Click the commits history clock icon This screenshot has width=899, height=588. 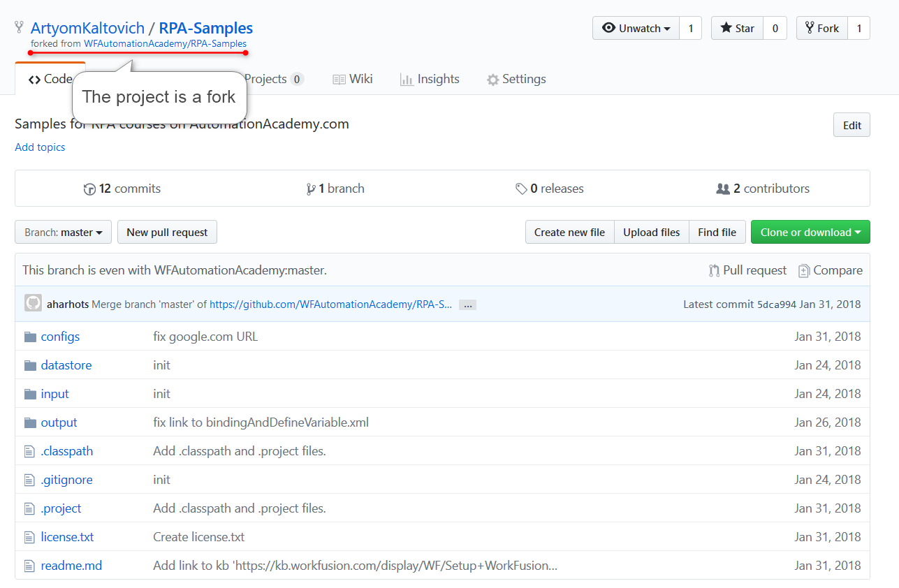pos(89,189)
